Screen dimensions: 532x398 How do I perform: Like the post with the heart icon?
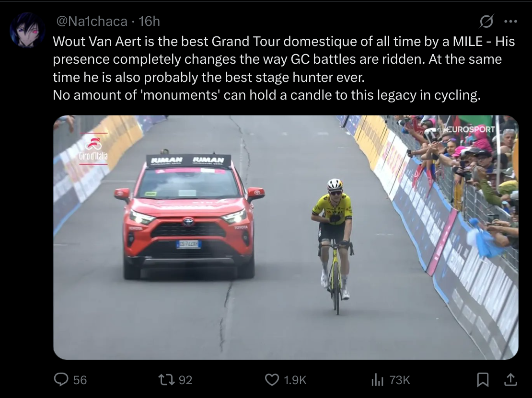(272, 380)
